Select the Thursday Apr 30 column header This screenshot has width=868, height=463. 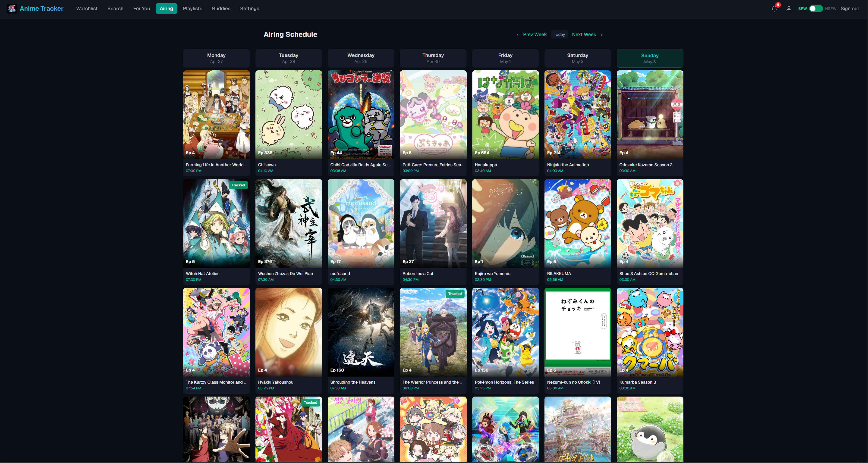pyautogui.click(x=433, y=58)
